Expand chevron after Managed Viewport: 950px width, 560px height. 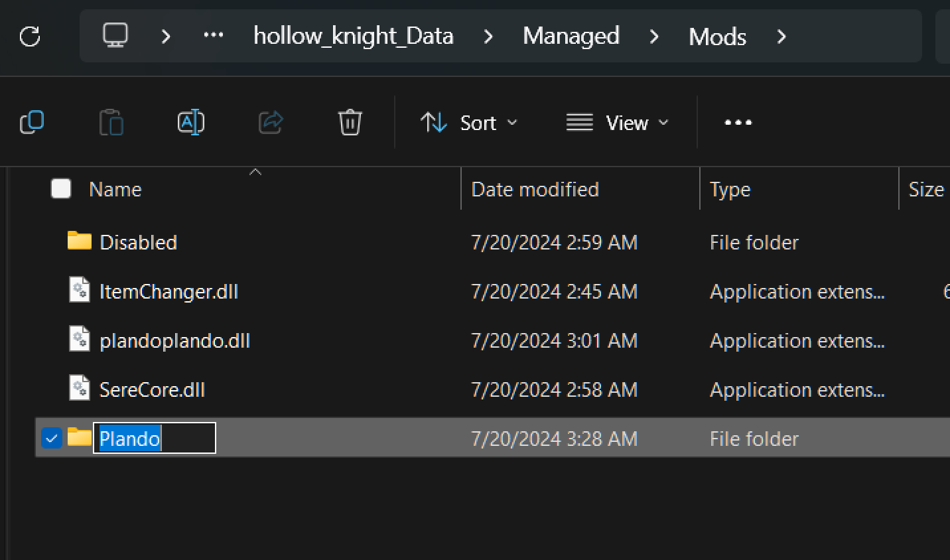[654, 36]
